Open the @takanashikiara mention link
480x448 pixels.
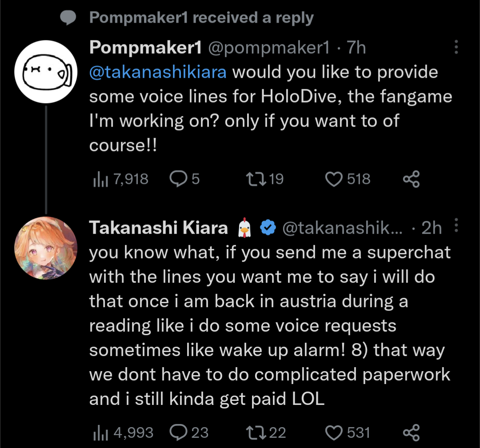click(x=158, y=72)
